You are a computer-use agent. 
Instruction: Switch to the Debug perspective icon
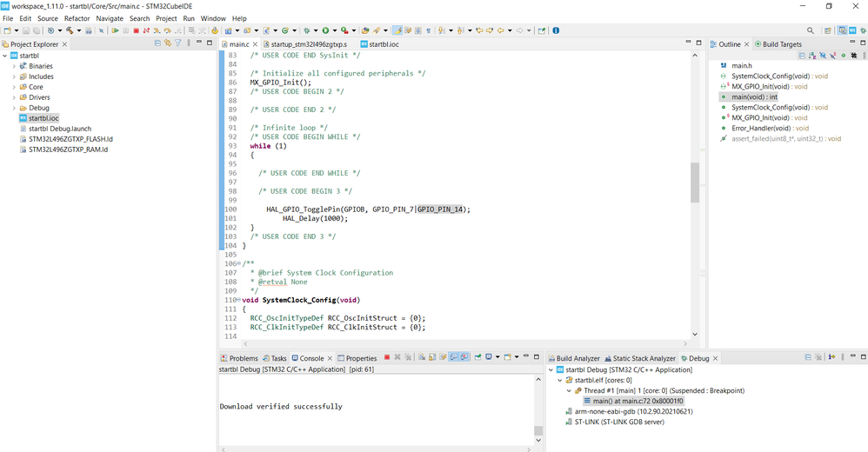(x=863, y=30)
